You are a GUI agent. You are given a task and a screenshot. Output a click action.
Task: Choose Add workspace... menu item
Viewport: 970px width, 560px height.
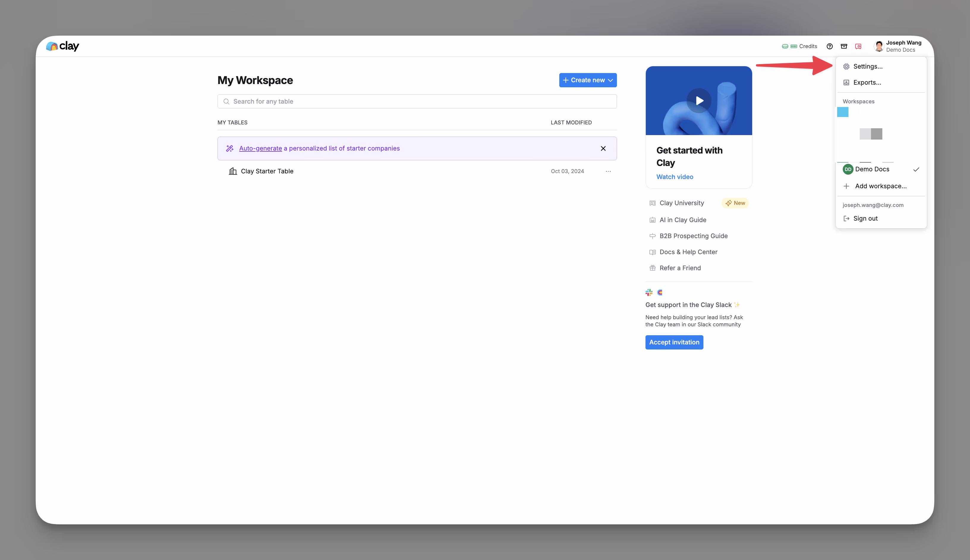tap(881, 186)
